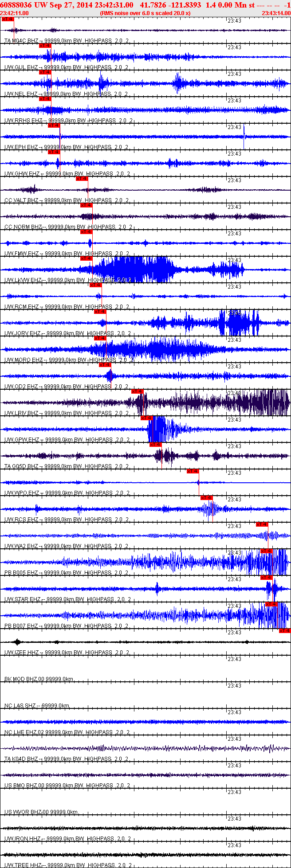Click the pick flag on the PB.B005 trace
The image size is (291, 868).
(x=266, y=551)
